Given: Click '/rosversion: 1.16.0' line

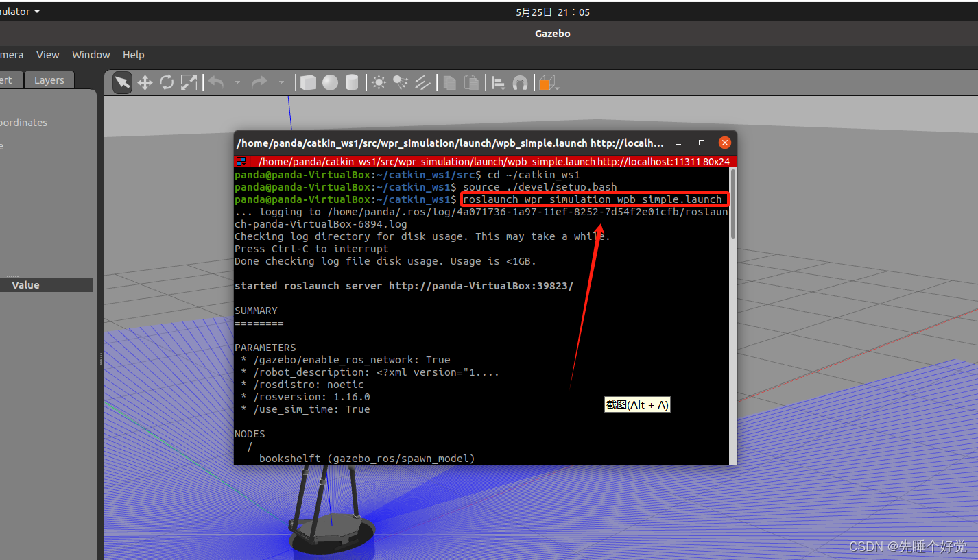Looking at the screenshot, I should [305, 397].
